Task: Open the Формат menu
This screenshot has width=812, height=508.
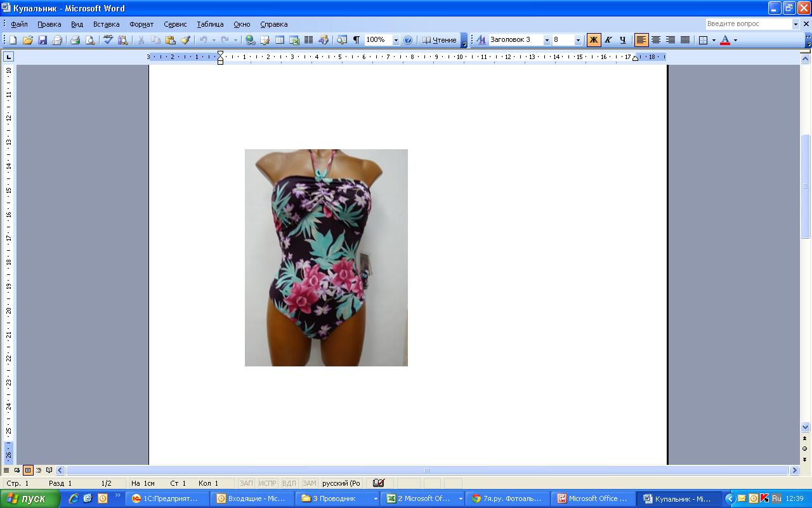Action: pos(141,24)
